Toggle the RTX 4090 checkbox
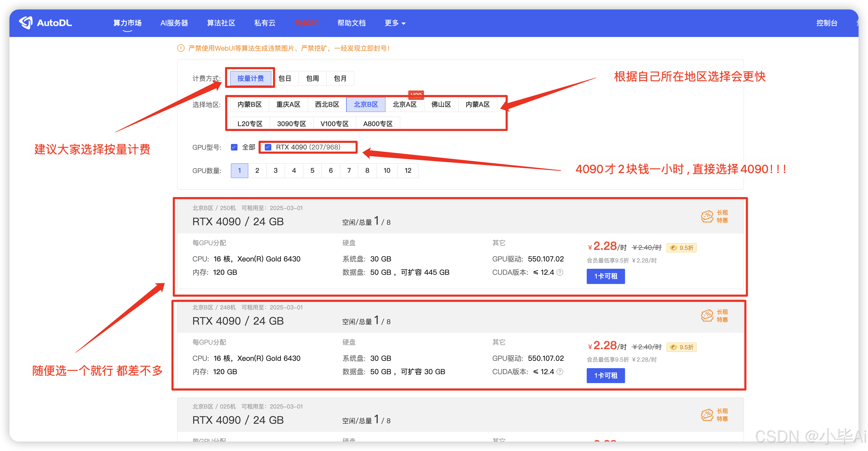The image size is (868, 451). [268, 147]
